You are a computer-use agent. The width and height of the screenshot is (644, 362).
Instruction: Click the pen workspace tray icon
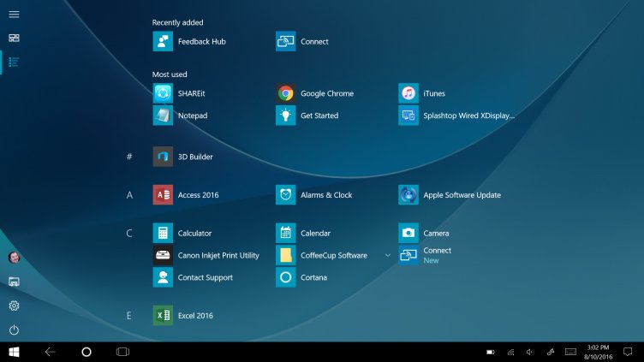point(551,352)
